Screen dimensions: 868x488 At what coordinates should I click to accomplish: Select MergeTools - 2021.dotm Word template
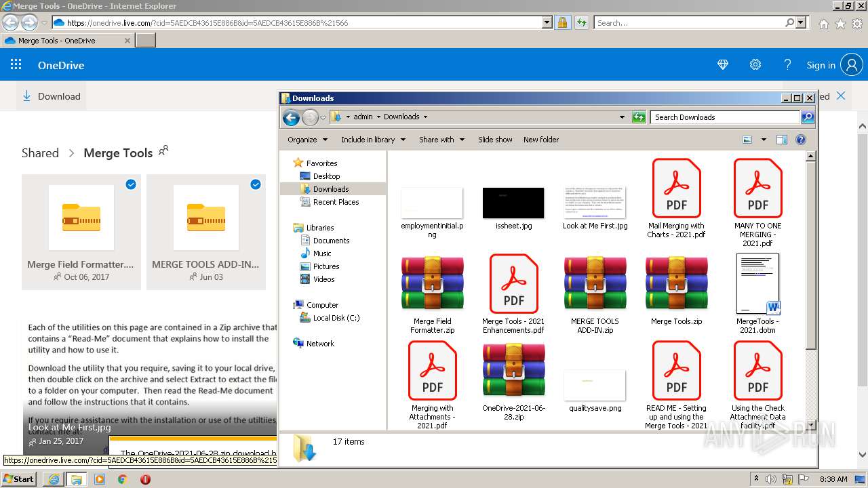tap(758, 283)
